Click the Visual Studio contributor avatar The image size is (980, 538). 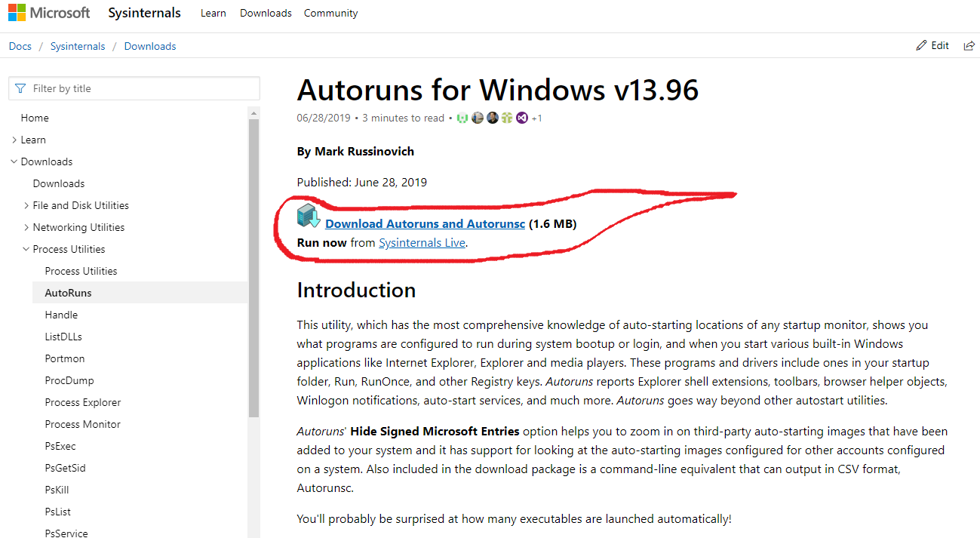522,118
